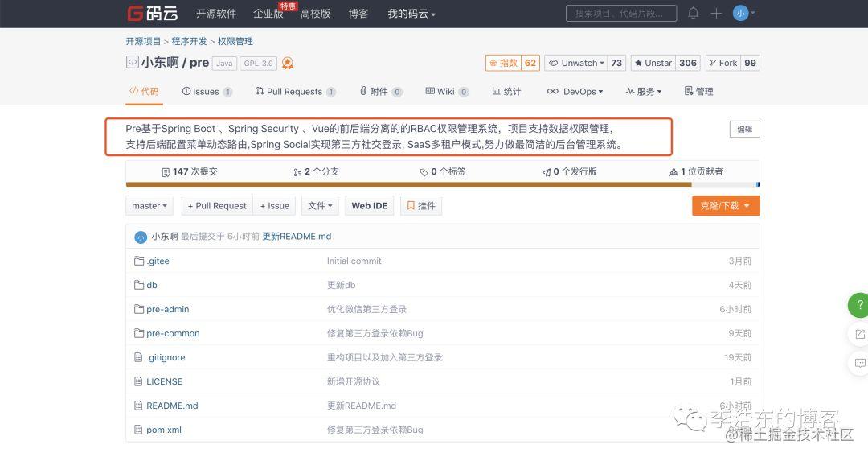868x457 pixels.
Task: Click the floating share icon on right edge
Action: point(859,334)
